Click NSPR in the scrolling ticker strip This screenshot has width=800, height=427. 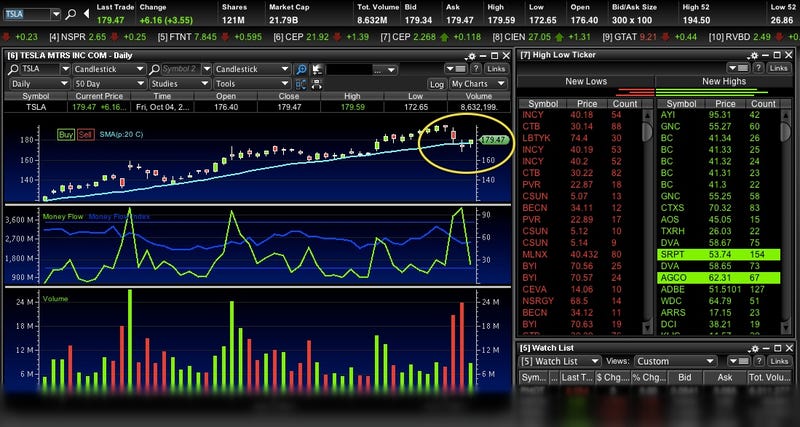(x=73, y=37)
